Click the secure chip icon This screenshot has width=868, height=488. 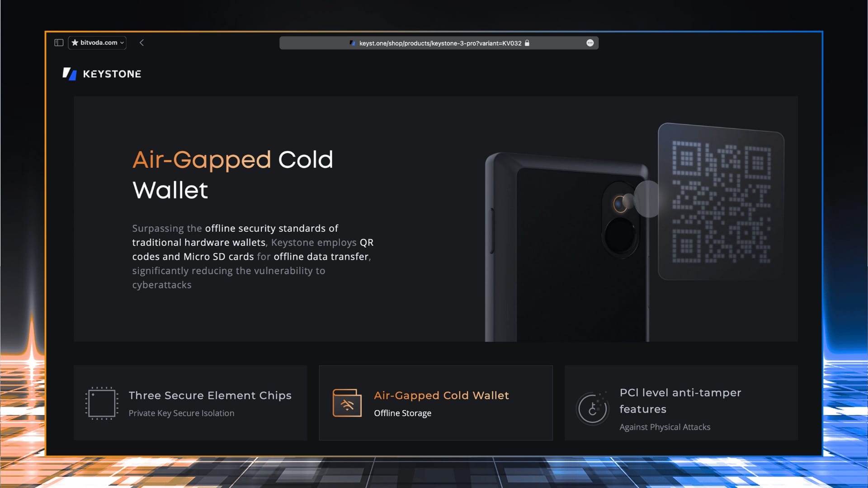pyautogui.click(x=102, y=404)
